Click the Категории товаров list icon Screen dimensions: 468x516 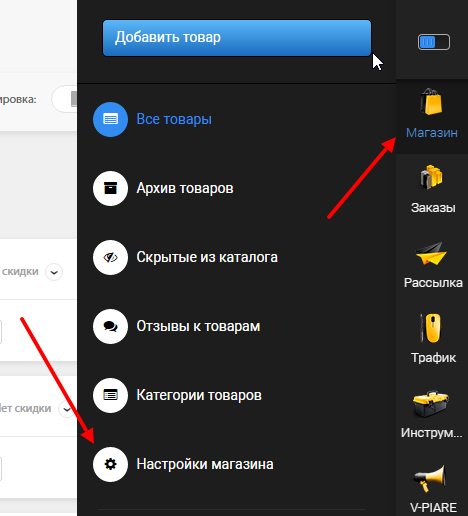(110, 395)
